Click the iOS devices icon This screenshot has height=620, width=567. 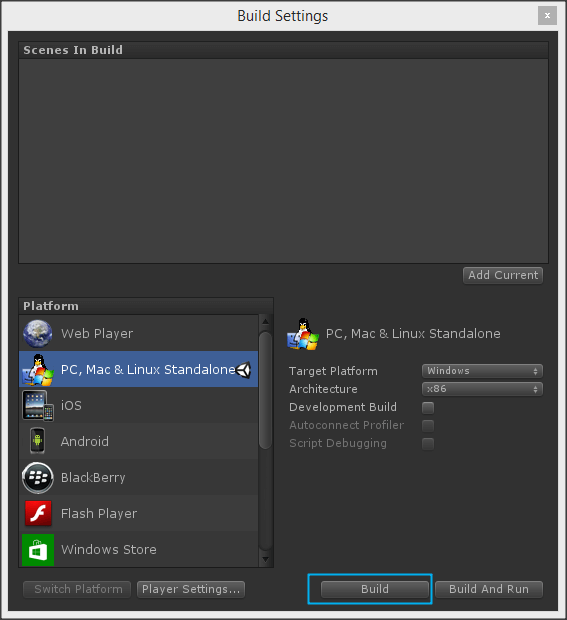point(38,406)
